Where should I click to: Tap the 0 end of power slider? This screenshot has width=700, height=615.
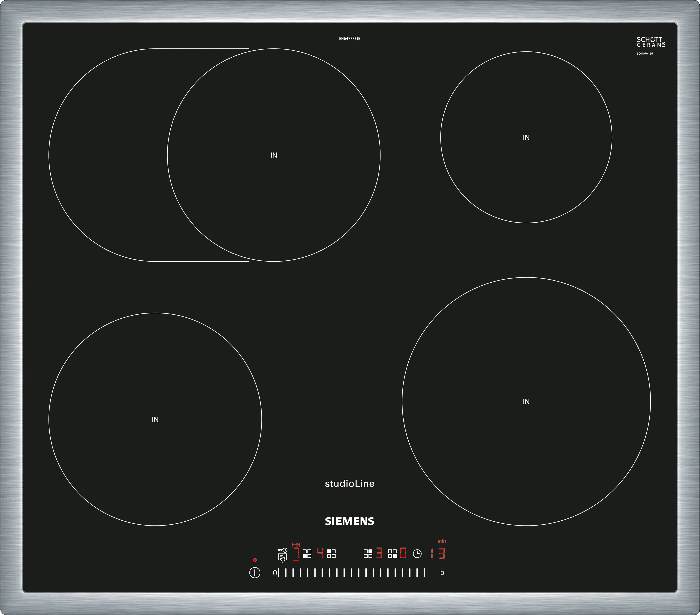click(x=275, y=573)
